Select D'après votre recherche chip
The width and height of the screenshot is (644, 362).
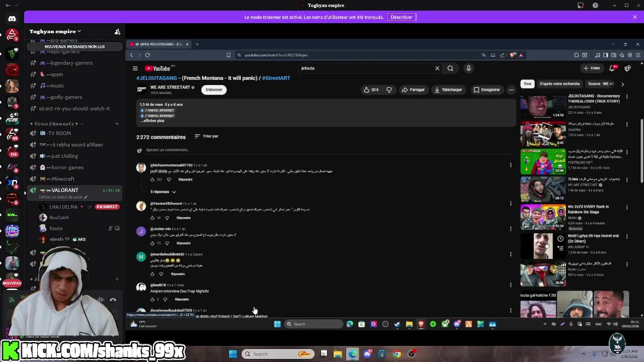click(x=559, y=84)
